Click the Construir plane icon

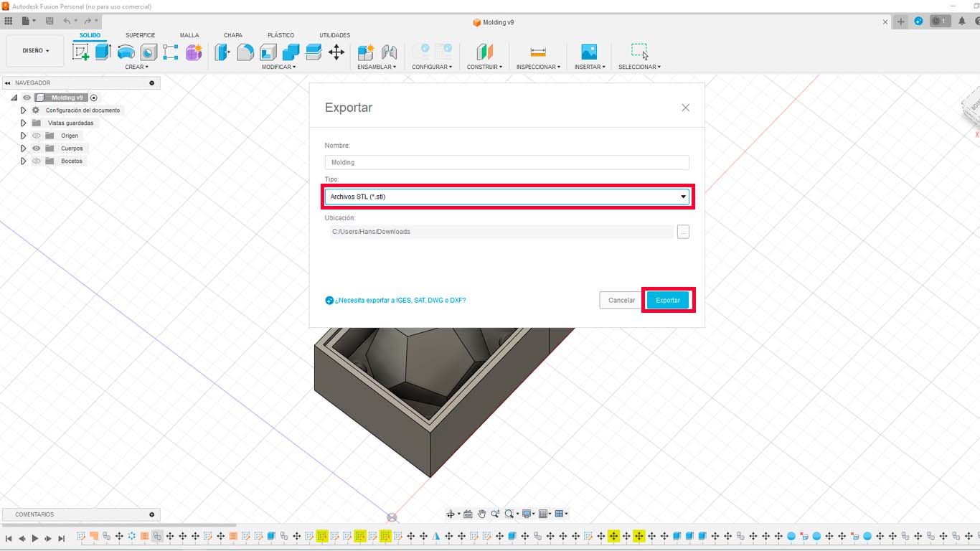pyautogui.click(x=485, y=52)
